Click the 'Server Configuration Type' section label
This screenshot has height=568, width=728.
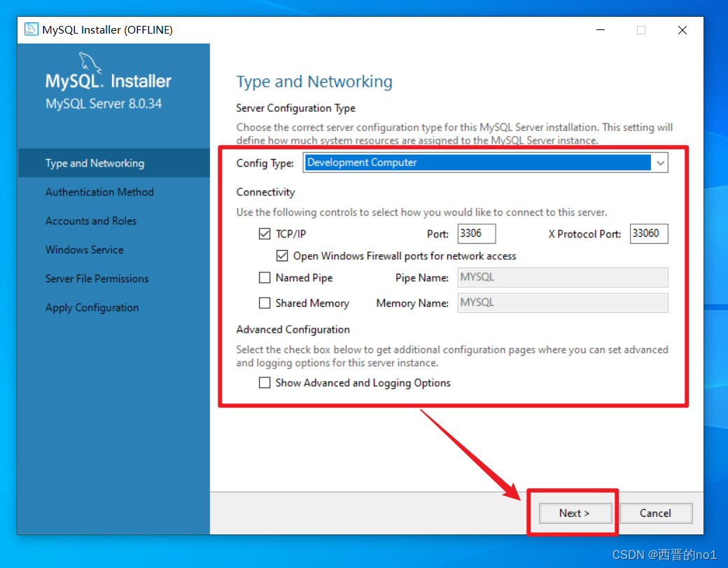pos(295,109)
